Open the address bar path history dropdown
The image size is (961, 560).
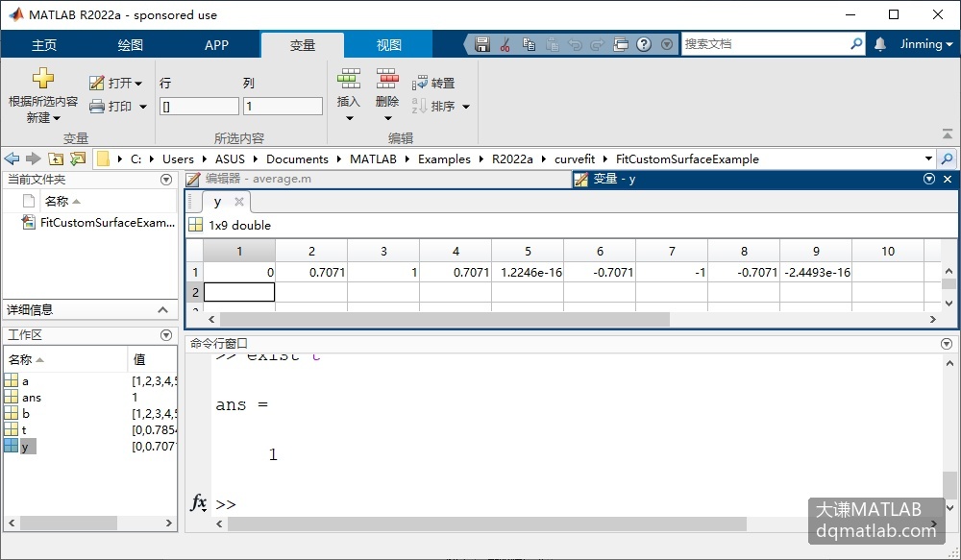(928, 158)
